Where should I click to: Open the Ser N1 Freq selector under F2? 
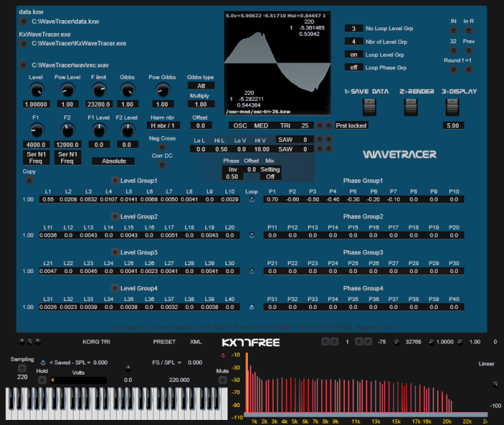68,158
